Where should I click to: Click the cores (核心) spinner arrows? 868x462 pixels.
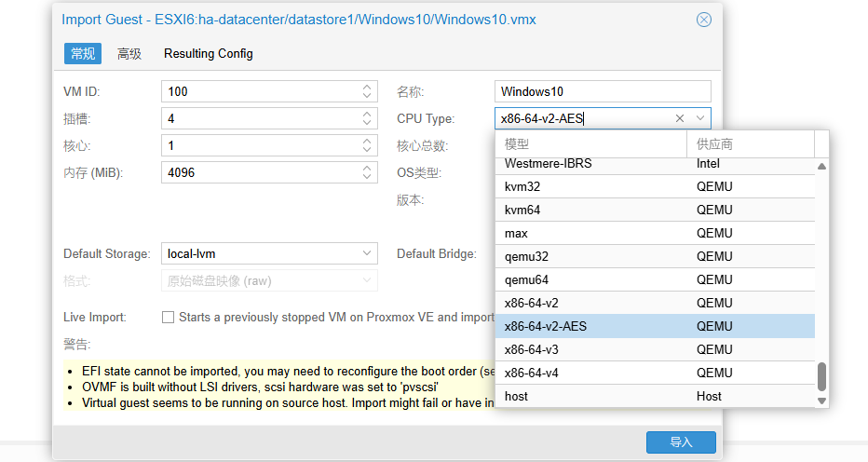coord(367,146)
